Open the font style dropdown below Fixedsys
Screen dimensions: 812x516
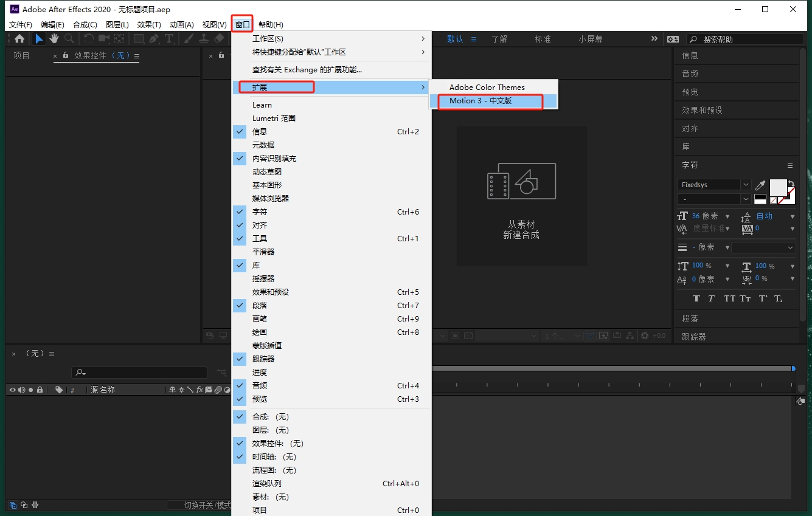(x=746, y=199)
